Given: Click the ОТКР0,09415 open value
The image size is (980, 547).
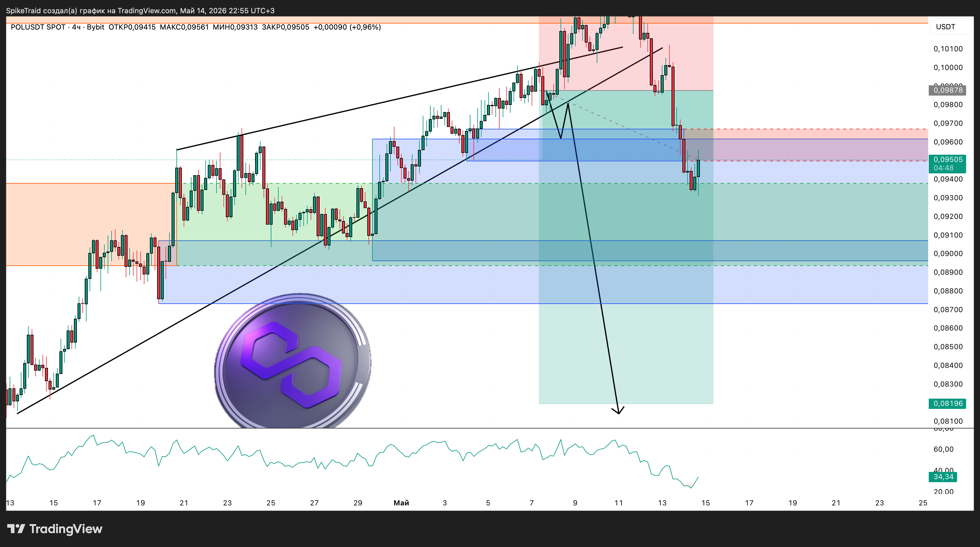Looking at the screenshot, I should pos(132,27).
